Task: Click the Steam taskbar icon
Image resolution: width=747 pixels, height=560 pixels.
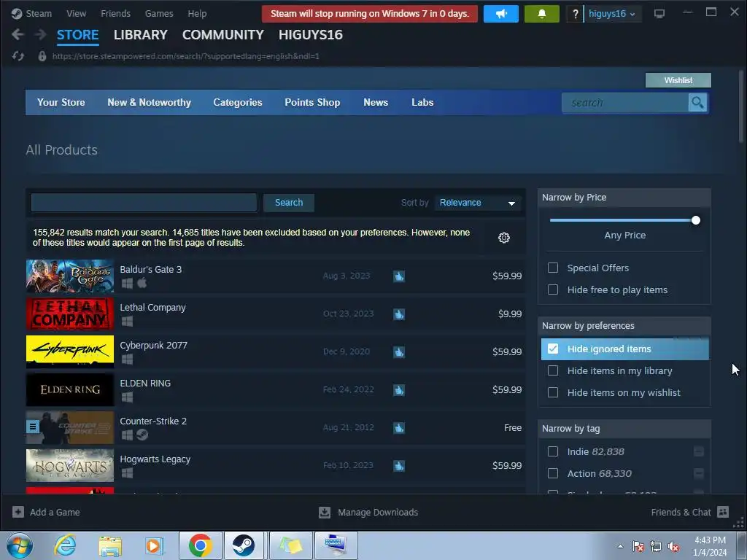Action: click(x=244, y=545)
